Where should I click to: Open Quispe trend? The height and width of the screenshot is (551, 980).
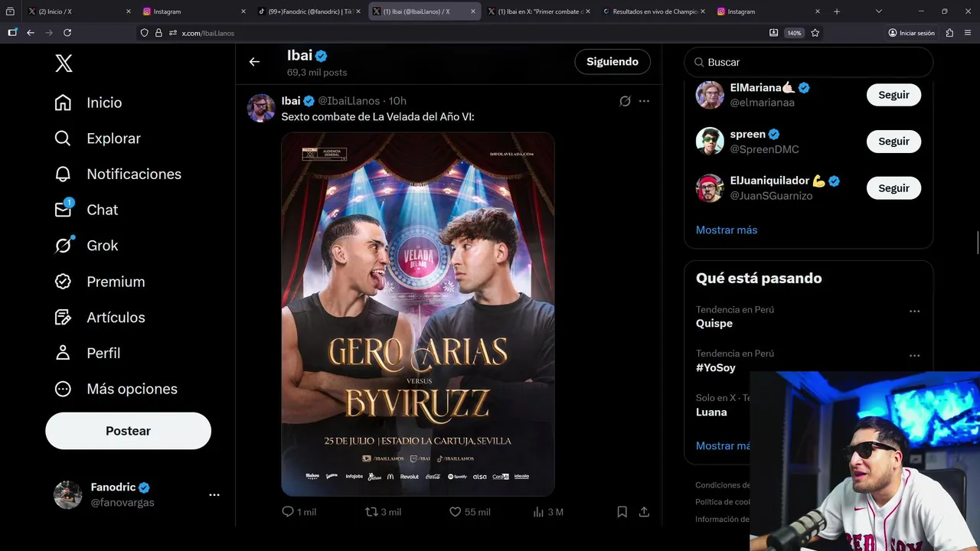pyautogui.click(x=714, y=324)
